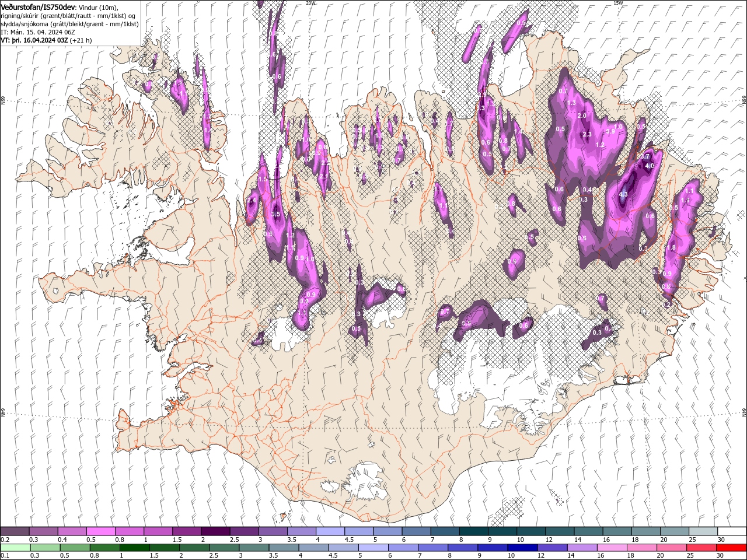The width and height of the screenshot is (747, 560).
Task: Click the 'slydda/snjókoma' legend description line
Action: [x=69, y=24]
